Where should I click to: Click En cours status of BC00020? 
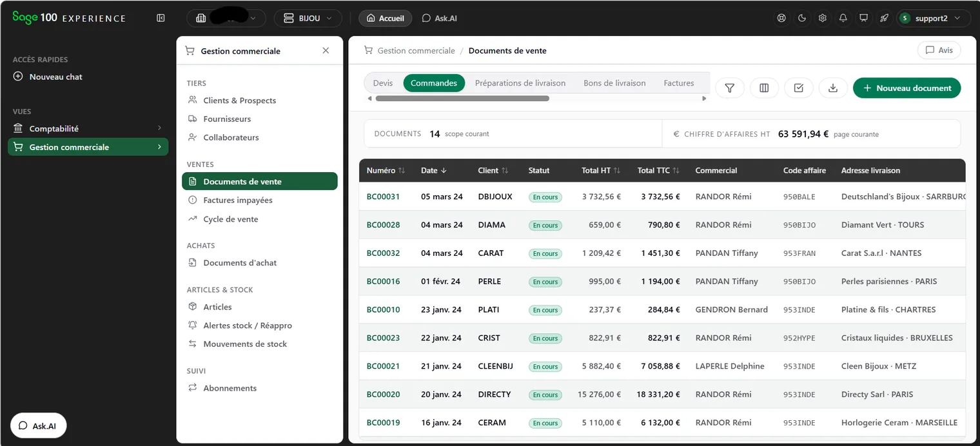coord(545,394)
